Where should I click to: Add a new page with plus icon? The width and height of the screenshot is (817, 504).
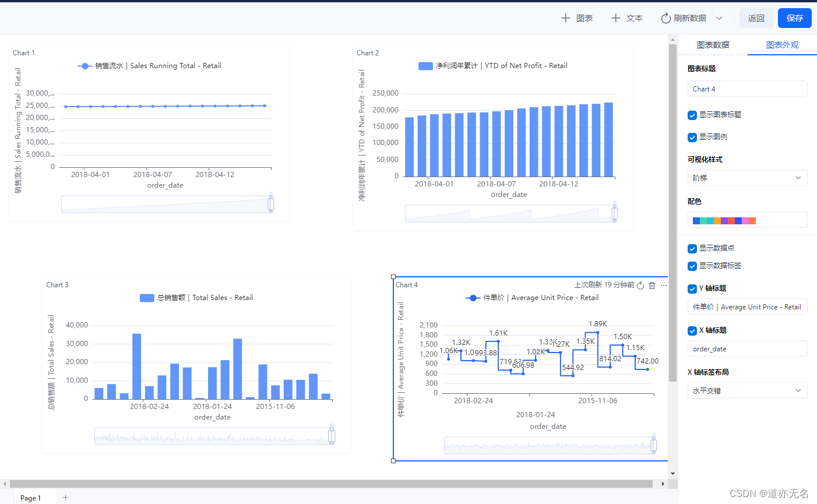point(66,497)
